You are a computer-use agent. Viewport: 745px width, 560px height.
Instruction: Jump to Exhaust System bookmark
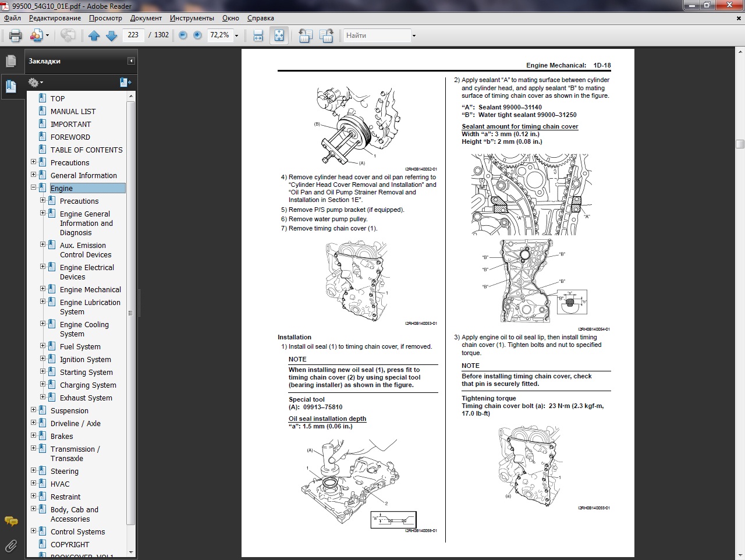click(x=86, y=398)
